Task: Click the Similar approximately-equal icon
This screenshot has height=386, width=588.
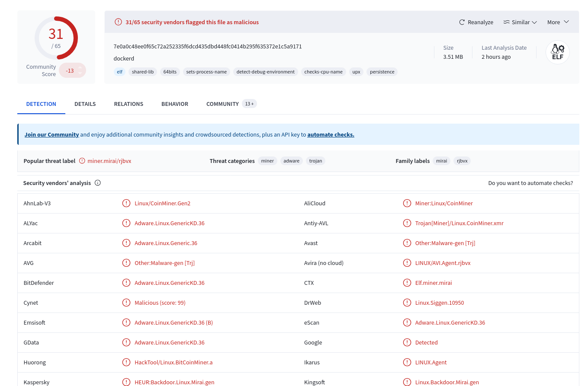Action: click(506, 22)
